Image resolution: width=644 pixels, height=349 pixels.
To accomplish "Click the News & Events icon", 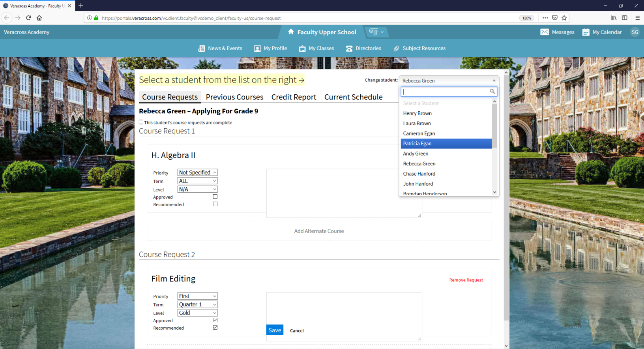I will tap(201, 49).
